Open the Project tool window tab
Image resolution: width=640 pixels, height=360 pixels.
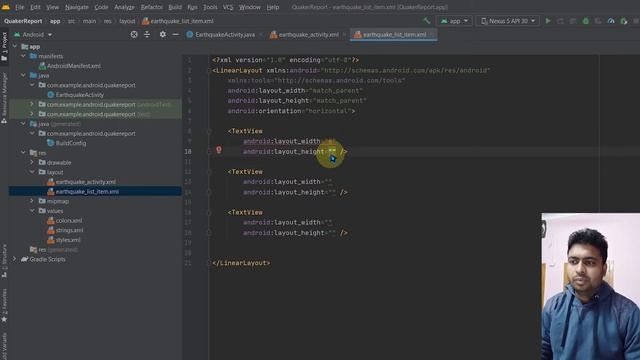pyautogui.click(x=4, y=47)
